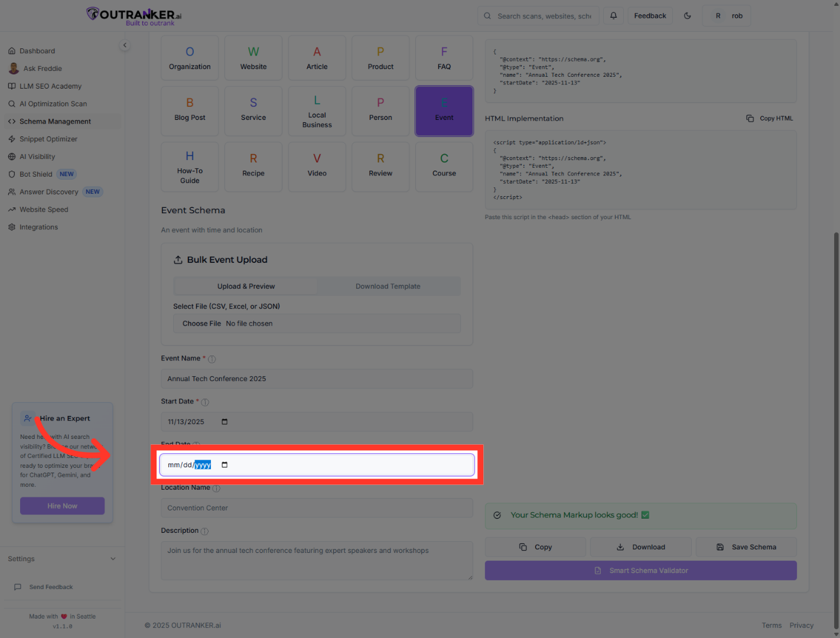Screen dimensions: 840x638
Task: Open the Terms link
Action: click(x=771, y=626)
